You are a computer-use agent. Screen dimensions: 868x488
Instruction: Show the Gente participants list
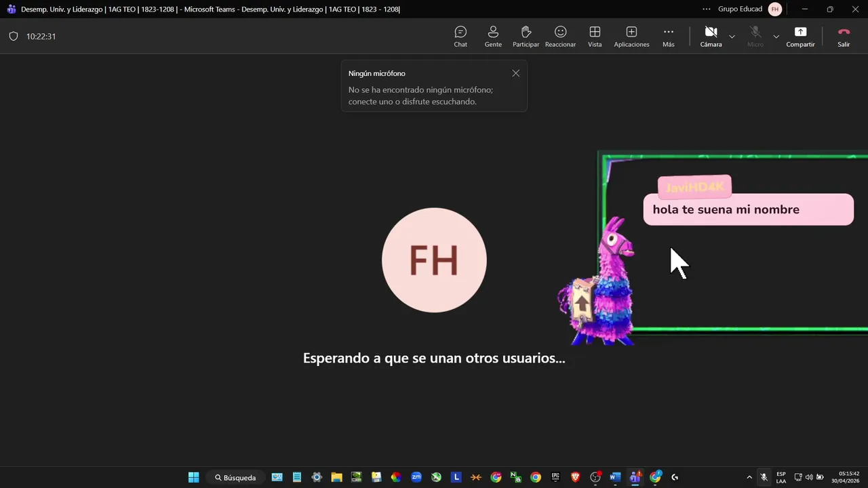coord(493,36)
